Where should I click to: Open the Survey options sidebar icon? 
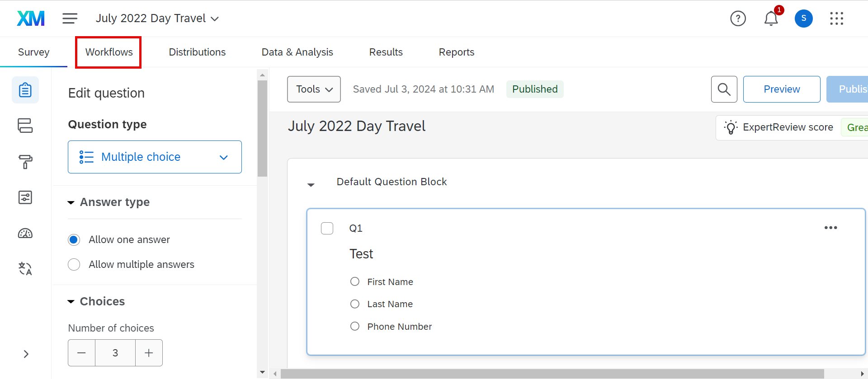[25, 197]
